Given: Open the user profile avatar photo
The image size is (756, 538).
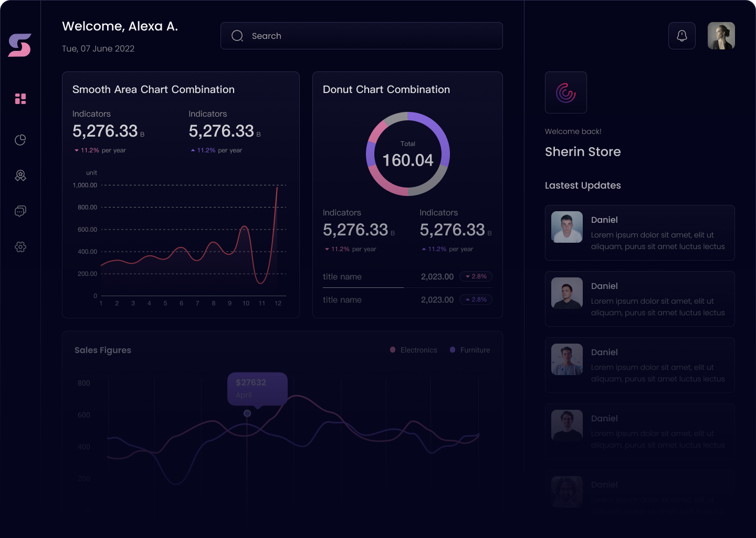Looking at the screenshot, I should pyautogui.click(x=721, y=36).
